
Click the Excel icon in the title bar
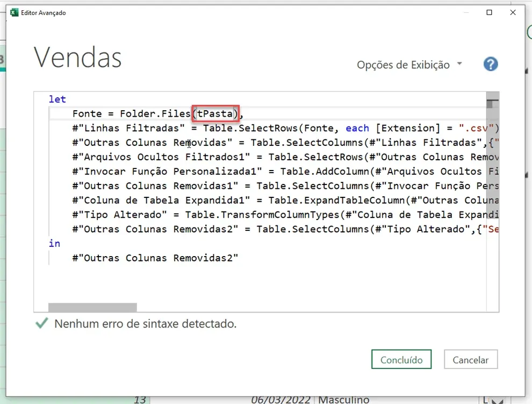click(15, 12)
